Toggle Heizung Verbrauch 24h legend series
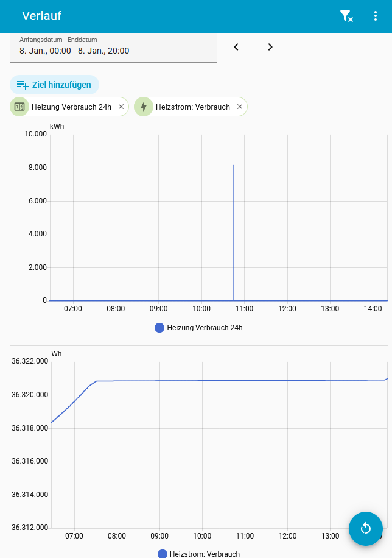This screenshot has width=392, height=558. point(205,328)
